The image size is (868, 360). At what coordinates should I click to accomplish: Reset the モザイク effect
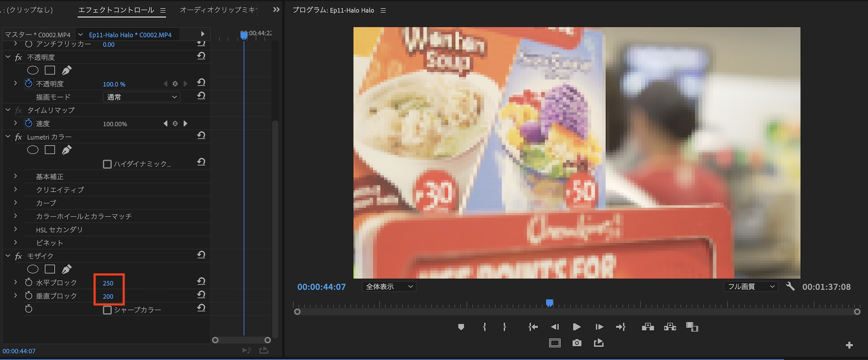(201, 255)
